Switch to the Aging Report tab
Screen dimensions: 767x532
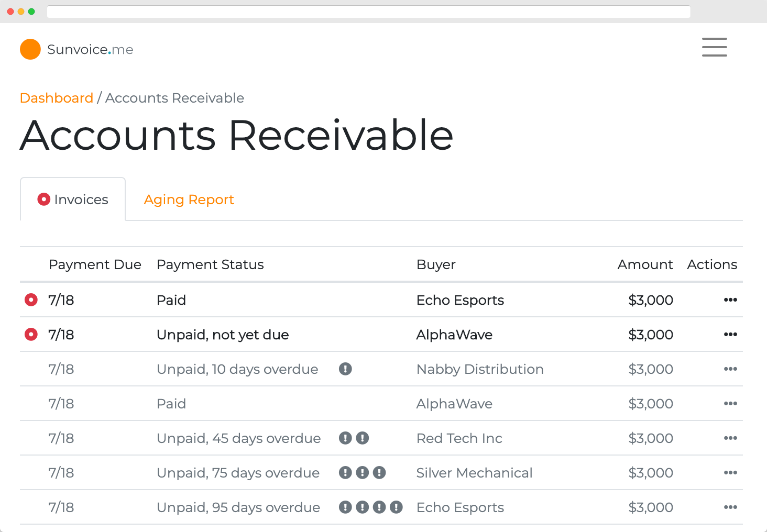point(189,199)
